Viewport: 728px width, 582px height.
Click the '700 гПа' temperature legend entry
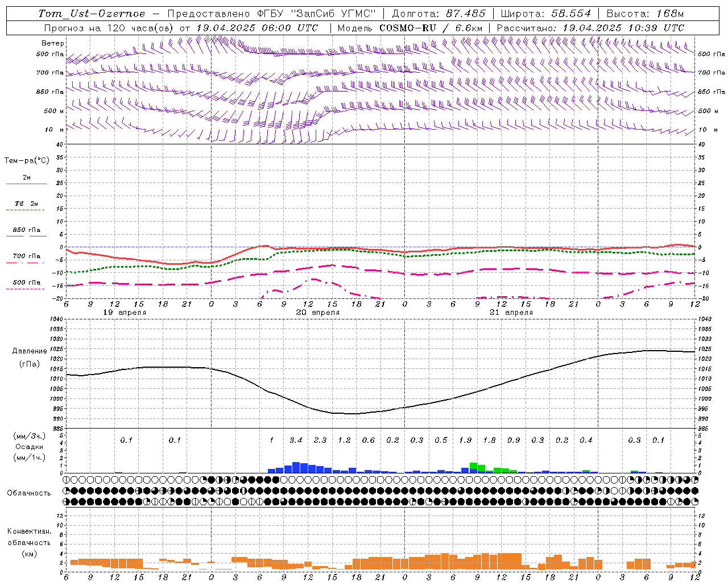[x=26, y=256]
